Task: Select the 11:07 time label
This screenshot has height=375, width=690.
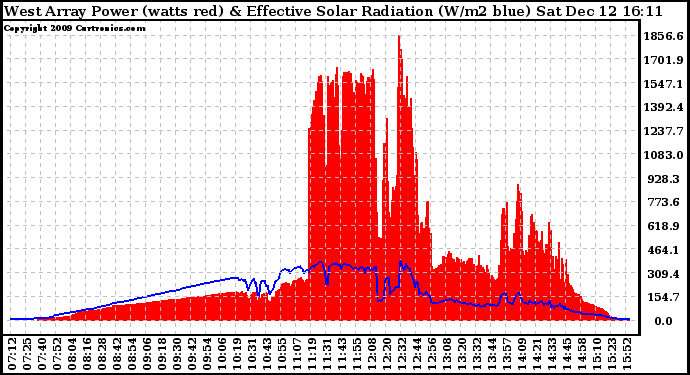Action: pyautogui.click(x=297, y=354)
